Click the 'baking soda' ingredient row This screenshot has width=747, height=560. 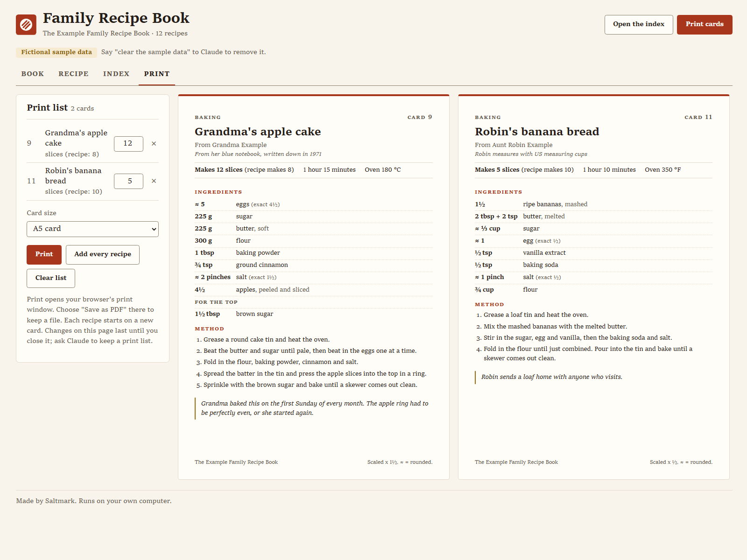click(x=593, y=265)
